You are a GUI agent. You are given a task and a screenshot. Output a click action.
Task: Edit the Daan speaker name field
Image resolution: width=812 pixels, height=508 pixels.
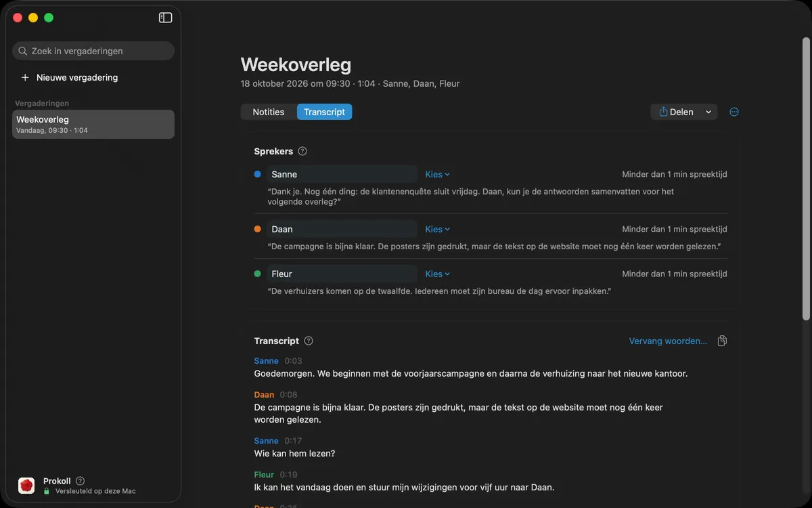(x=342, y=229)
